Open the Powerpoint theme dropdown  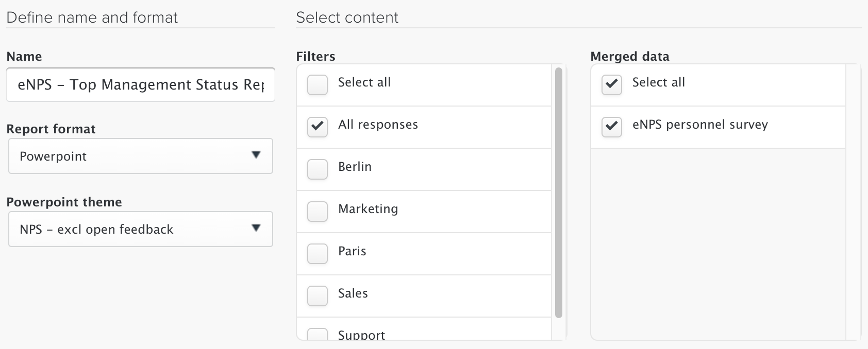140,229
